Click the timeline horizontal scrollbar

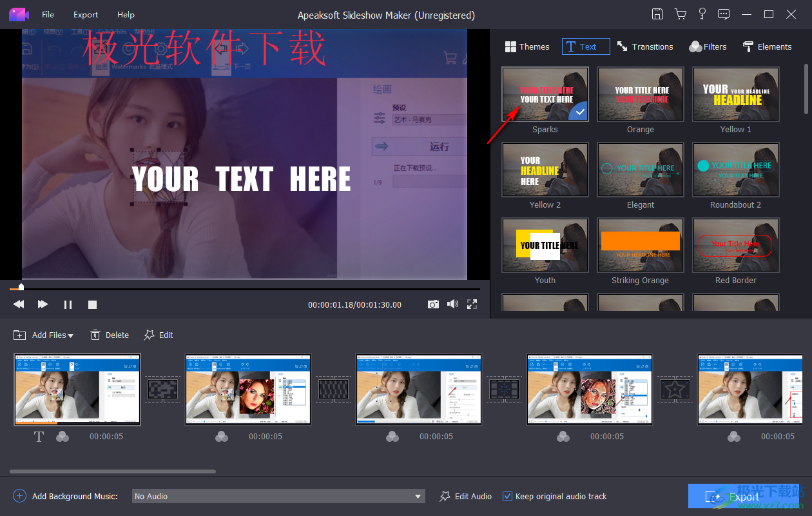point(113,471)
